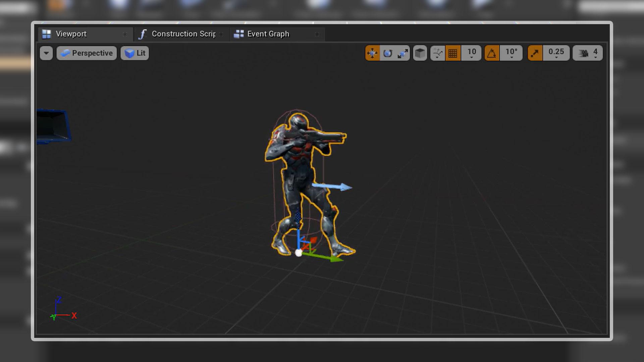Click the camera speed icon
The height and width of the screenshot is (362, 644).
point(585,53)
